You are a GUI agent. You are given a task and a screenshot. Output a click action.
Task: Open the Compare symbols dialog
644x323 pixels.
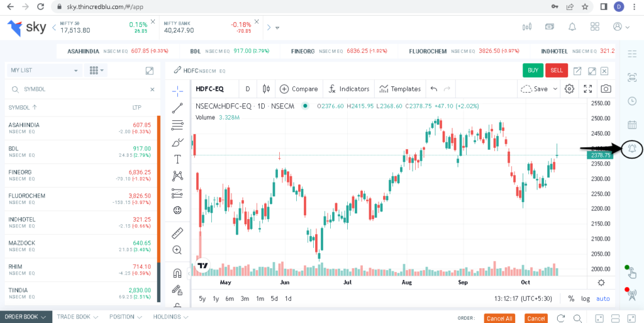[x=299, y=89]
